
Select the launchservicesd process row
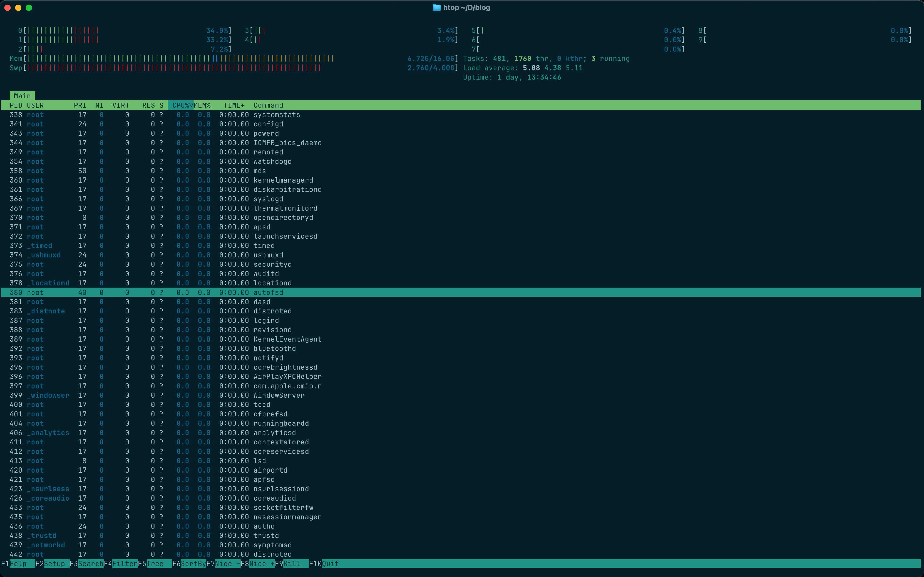pyautogui.click(x=461, y=236)
